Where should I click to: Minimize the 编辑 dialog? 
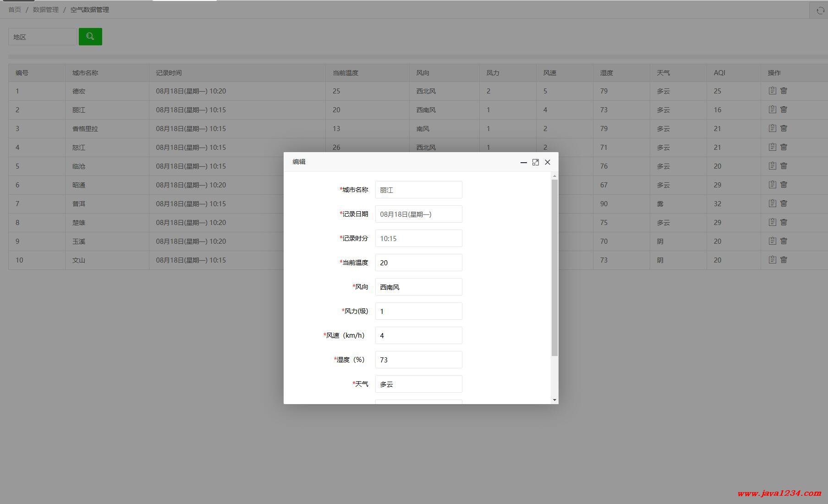523,162
